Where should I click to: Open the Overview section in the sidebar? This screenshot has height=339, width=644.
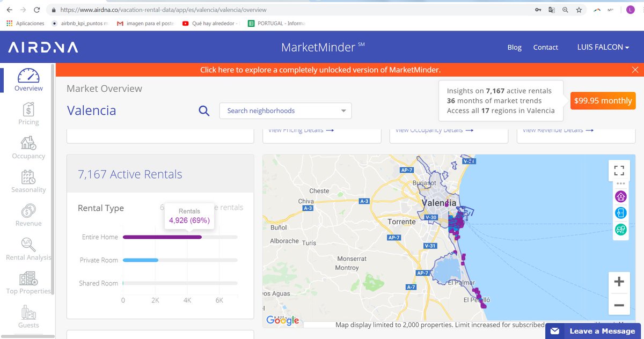[x=28, y=79]
